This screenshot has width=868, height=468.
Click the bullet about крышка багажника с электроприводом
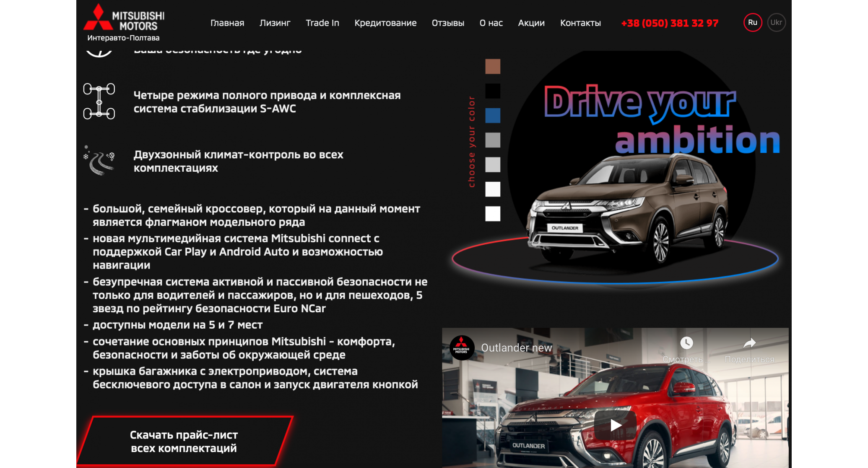[x=255, y=378]
